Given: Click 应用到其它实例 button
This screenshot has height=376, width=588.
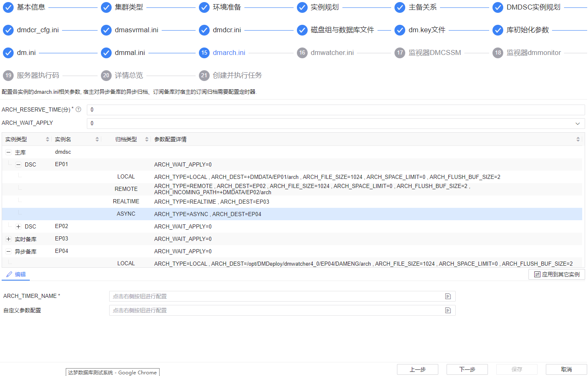Looking at the screenshot, I should pyautogui.click(x=557, y=274).
